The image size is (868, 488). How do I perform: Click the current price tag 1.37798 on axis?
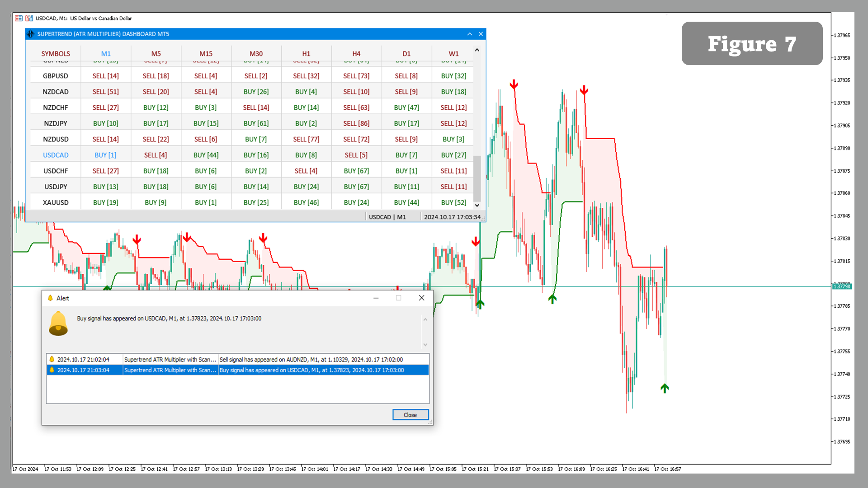point(842,286)
